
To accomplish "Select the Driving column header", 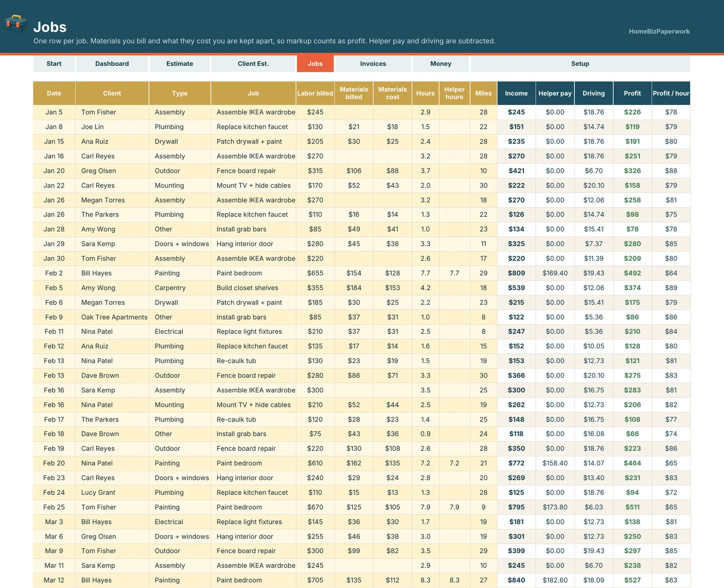I will pyautogui.click(x=594, y=93).
